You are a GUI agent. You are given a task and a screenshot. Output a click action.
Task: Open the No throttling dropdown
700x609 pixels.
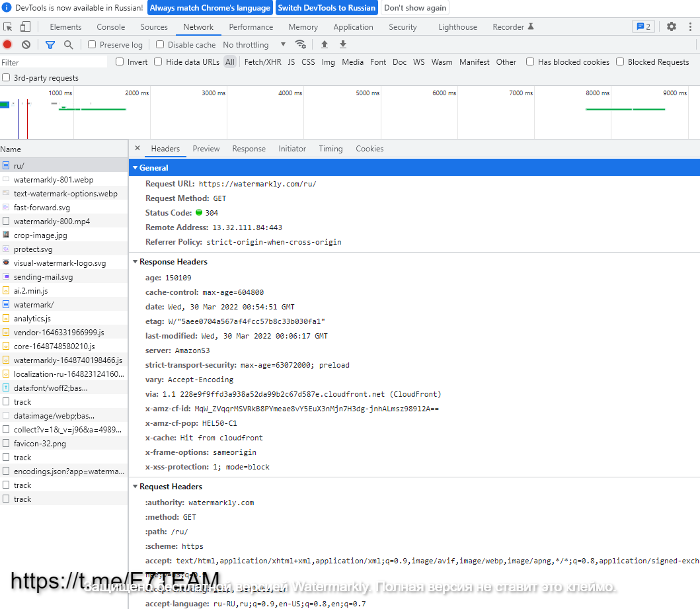254,45
